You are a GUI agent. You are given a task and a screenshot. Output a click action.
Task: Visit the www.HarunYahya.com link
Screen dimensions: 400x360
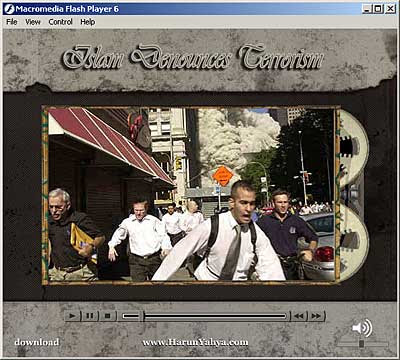pos(195,342)
